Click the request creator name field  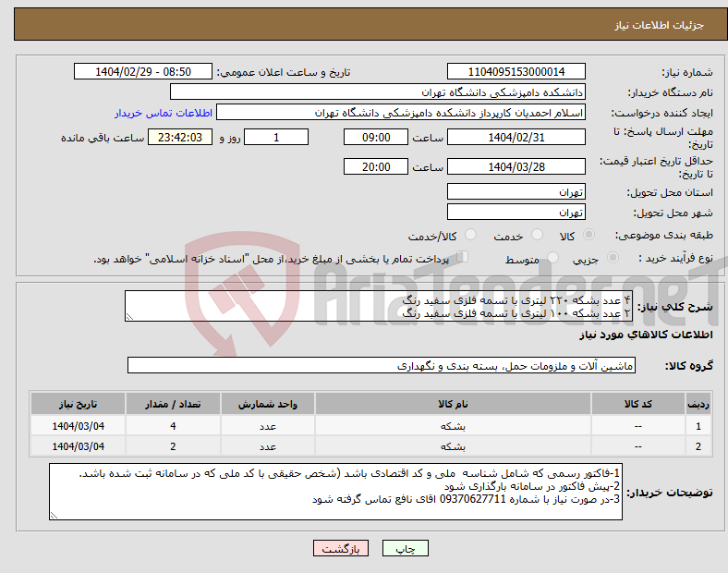[x=401, y=113]
